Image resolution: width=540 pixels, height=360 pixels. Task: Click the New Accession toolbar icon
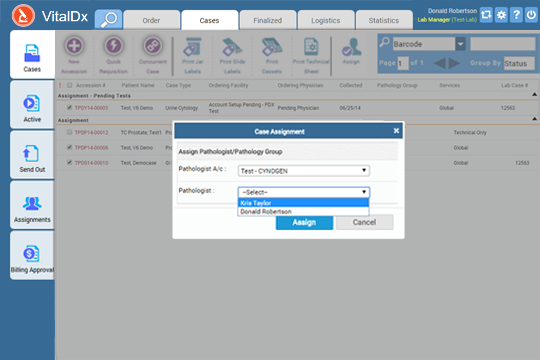pyautogui.click(x=74, y=46)
